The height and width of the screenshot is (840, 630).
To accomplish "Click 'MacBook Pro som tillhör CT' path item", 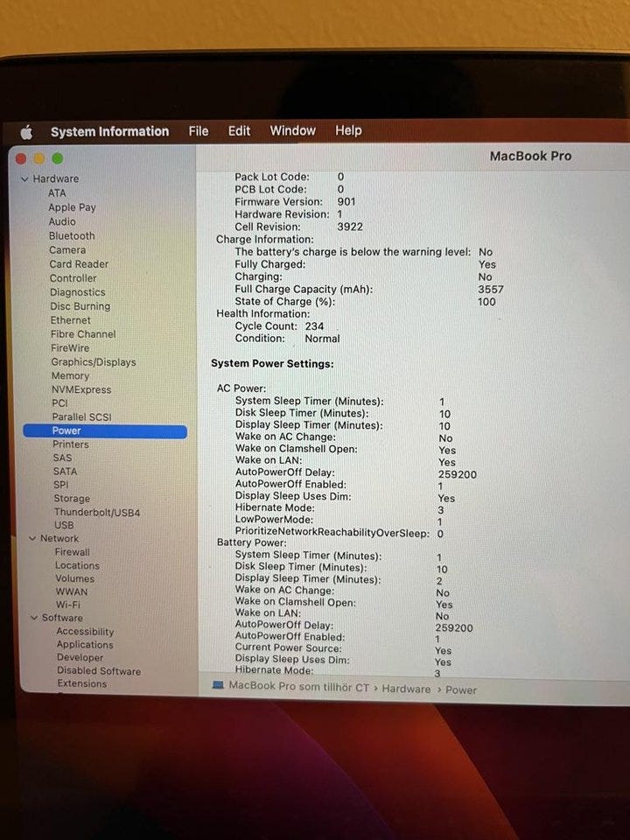I will tap(299, 686).
